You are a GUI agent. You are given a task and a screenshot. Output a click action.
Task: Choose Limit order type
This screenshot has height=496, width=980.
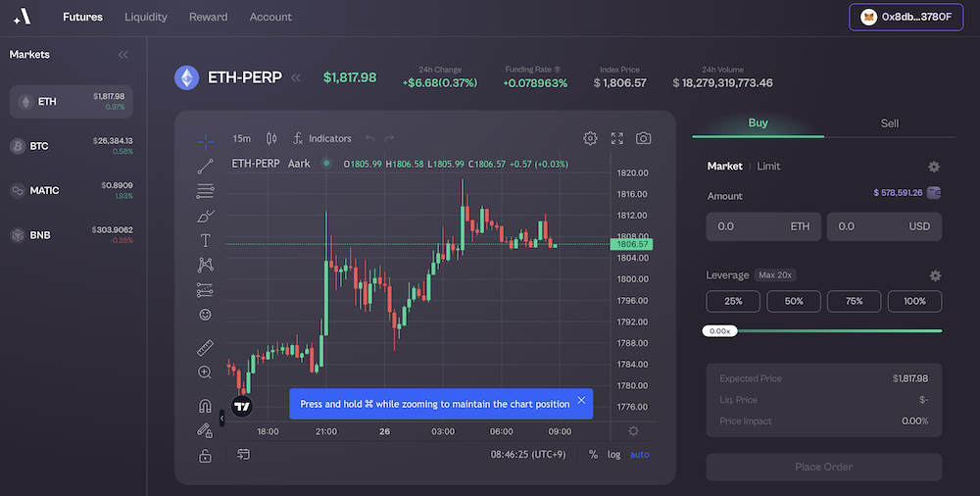tap(768, 166)
